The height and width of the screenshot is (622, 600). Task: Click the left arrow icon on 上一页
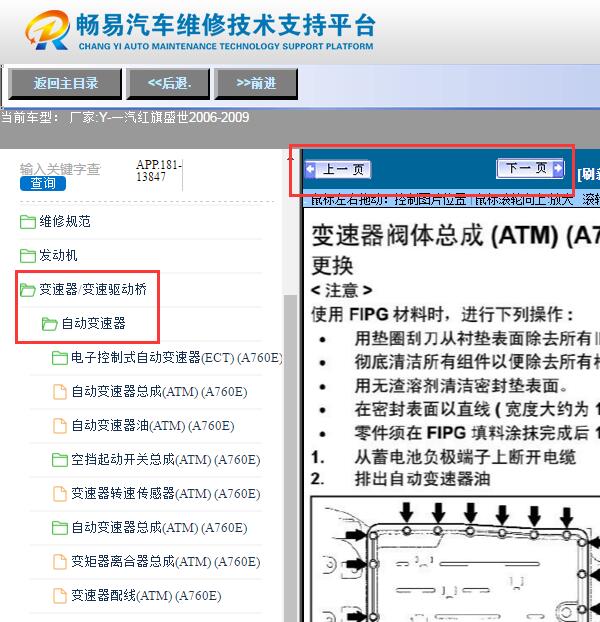[x=311, y=169]
